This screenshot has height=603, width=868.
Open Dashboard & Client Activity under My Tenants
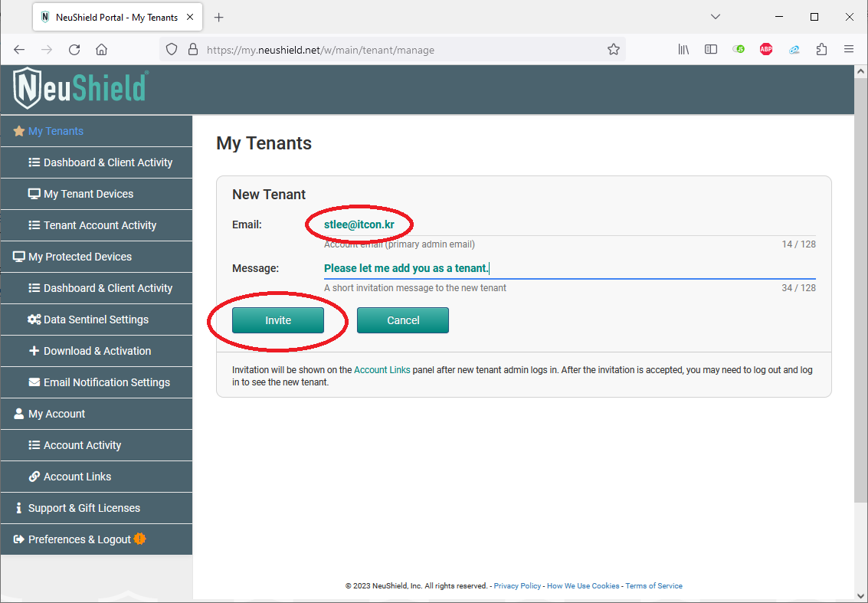point(97,162)
